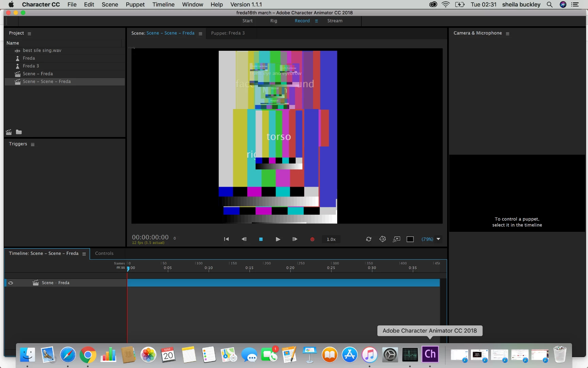Open the Project panel menu
This screenshot has height=368, width=588.
(29, 33)
